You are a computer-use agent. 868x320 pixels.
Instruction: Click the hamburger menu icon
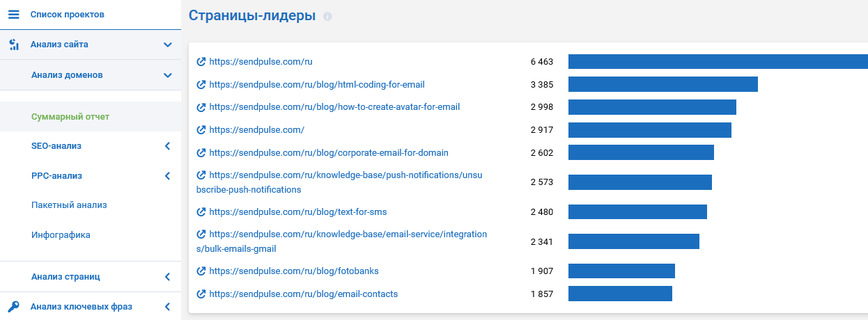tap(14, 15)
